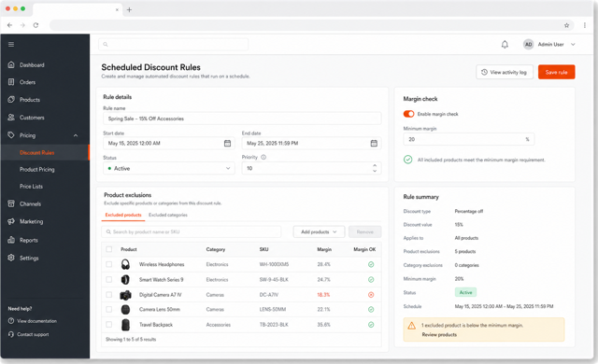Click the top global search box
The width and height of the screenshot is (598, 364).
[x=174, y=45]
